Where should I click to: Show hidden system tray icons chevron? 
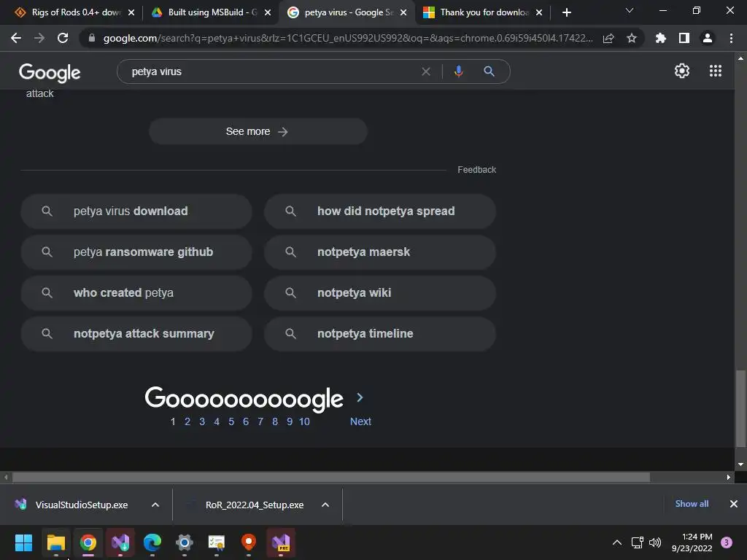coord(616,542)
